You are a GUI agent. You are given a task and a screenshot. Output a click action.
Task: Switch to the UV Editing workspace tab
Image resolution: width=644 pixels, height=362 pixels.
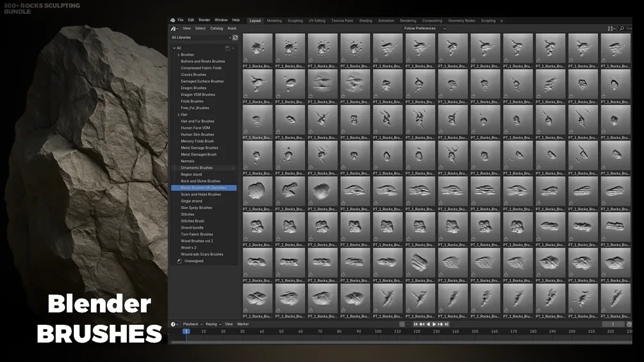tap(317, 21)
